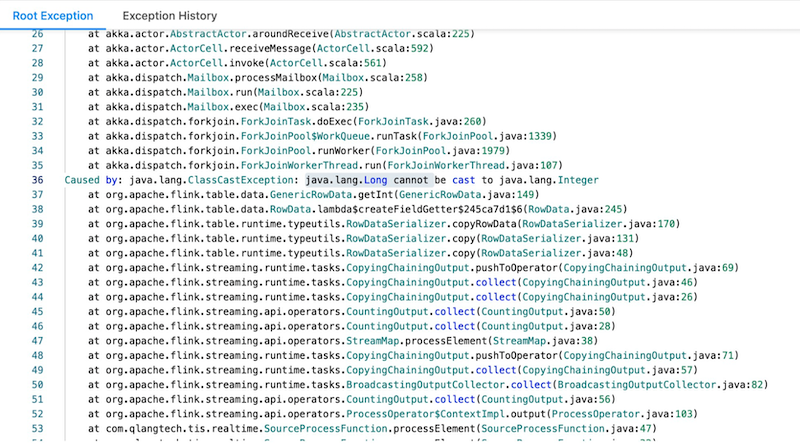Select the BroadcastingOutputCollector.collect line
This screenshot has width=800, height=448.
[x=428, y=385]
